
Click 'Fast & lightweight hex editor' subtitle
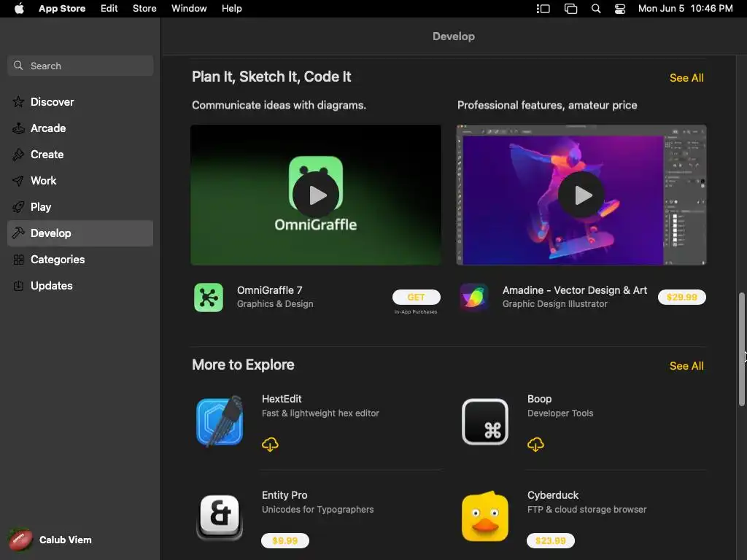320,413
